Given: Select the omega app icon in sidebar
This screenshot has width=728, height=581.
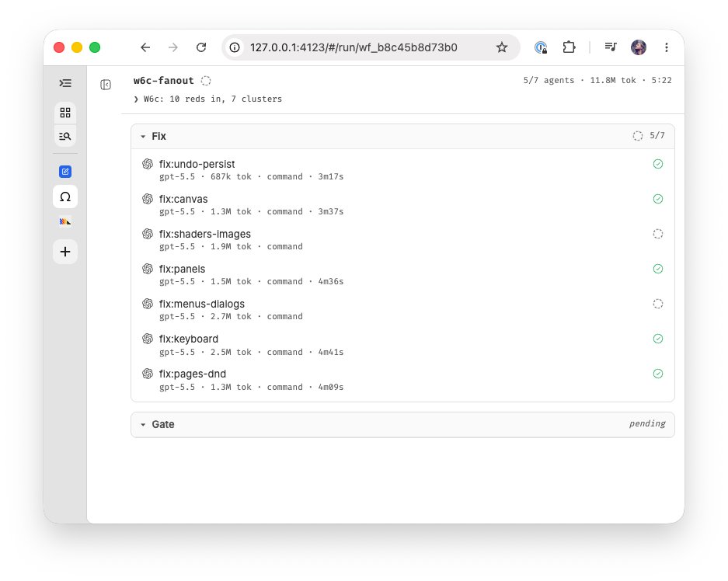Looking at the screenshot, I should click(65, 197).
